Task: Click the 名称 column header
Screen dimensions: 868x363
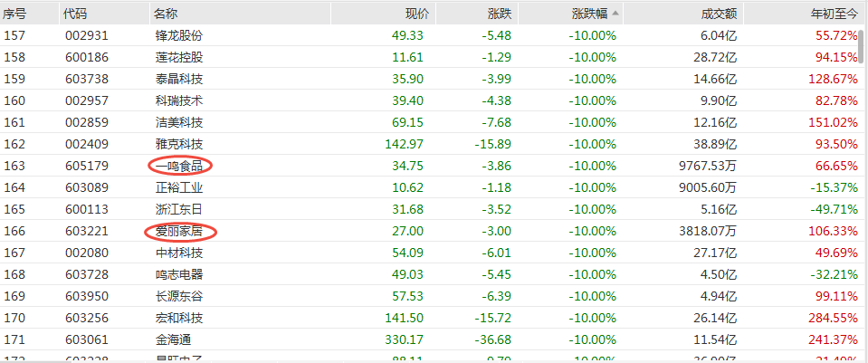Action: click(166, 14)
